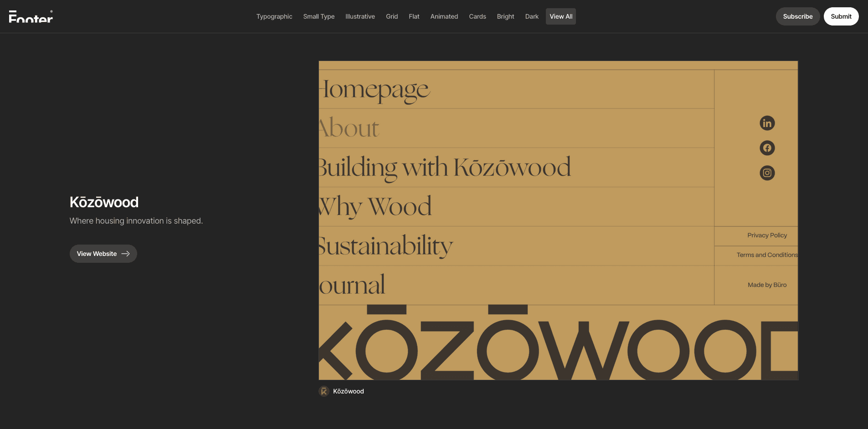Click the Homepage link in preview
868x429 pixels.
pyautogui.click(x=375, y=90)
